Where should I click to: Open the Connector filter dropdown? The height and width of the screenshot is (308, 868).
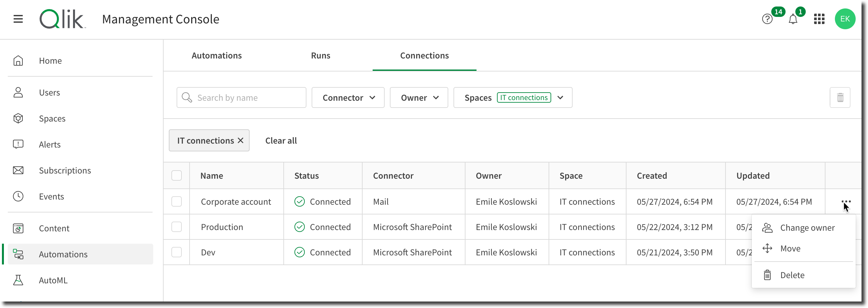pos(348,97)
